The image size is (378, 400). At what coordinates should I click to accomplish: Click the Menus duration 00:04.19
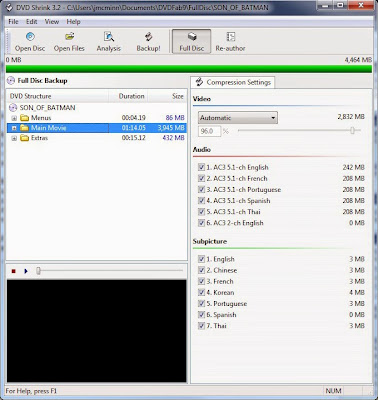coord(133,118)
